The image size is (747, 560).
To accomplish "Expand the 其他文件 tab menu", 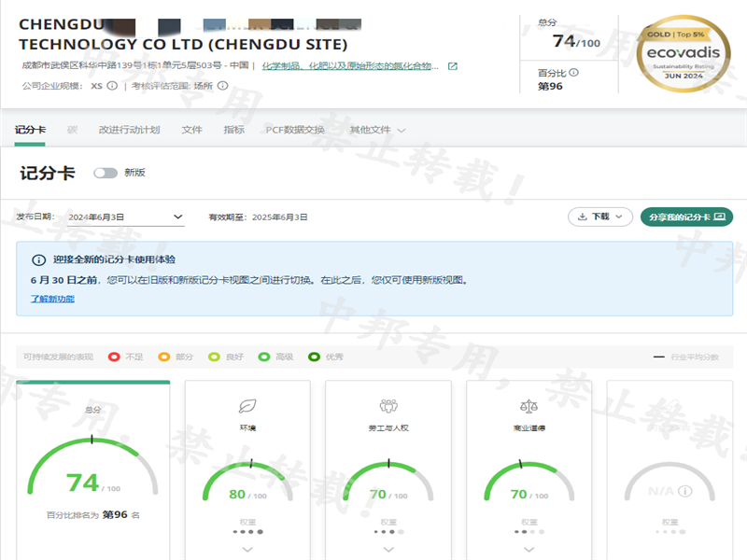I will click(x=377, y=131).
